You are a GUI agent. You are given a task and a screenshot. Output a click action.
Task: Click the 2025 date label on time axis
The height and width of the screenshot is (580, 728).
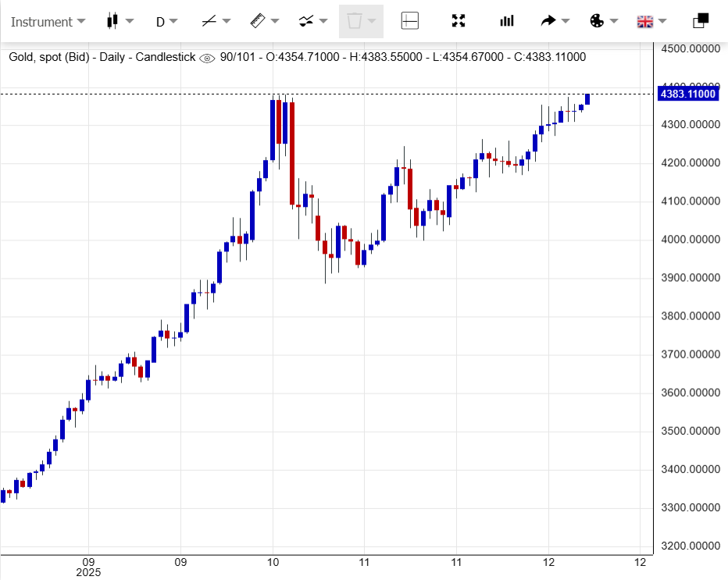tap(89, 572)
